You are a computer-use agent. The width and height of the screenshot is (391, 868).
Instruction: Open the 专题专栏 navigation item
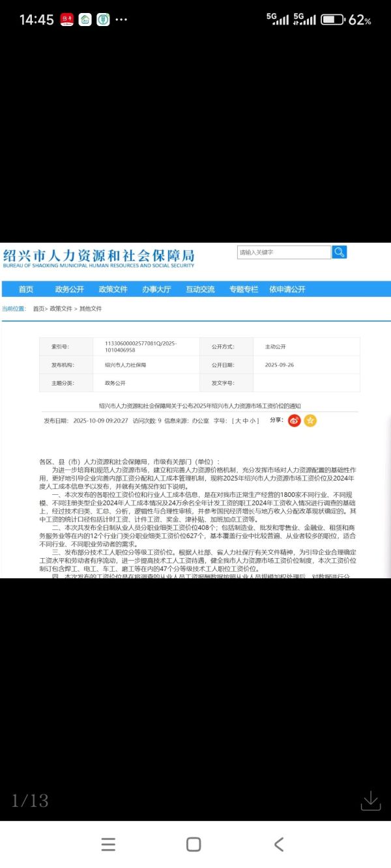[x=244, y=289]
